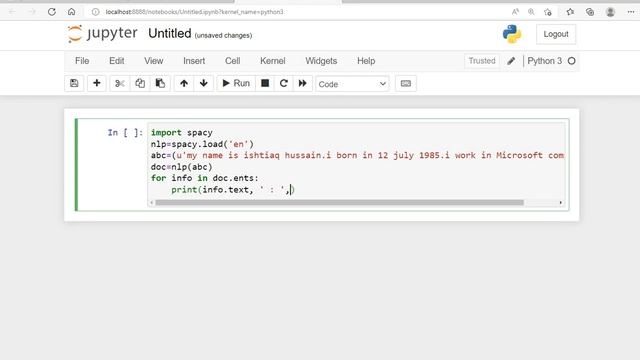Run the selected cell

[x=236, y=83]
